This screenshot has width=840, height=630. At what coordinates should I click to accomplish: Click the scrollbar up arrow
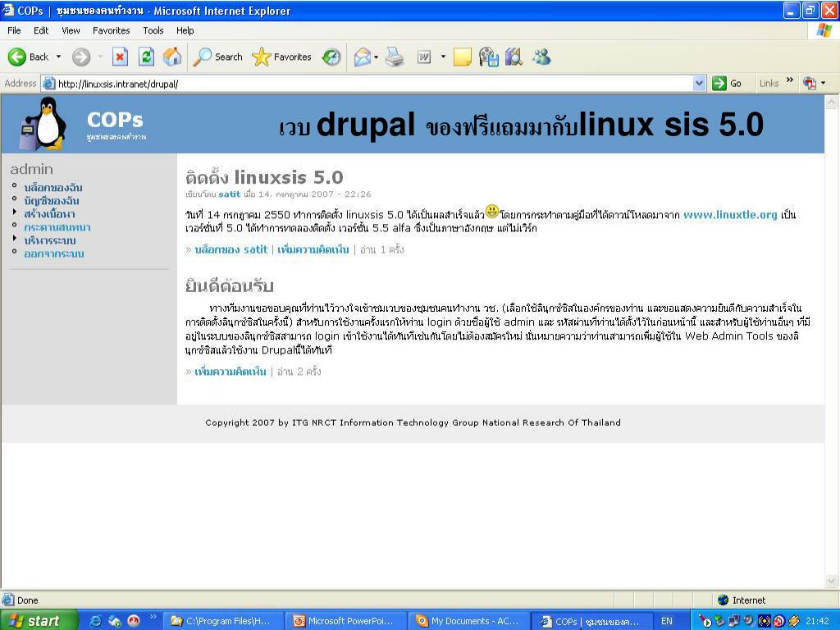[832, 102]
